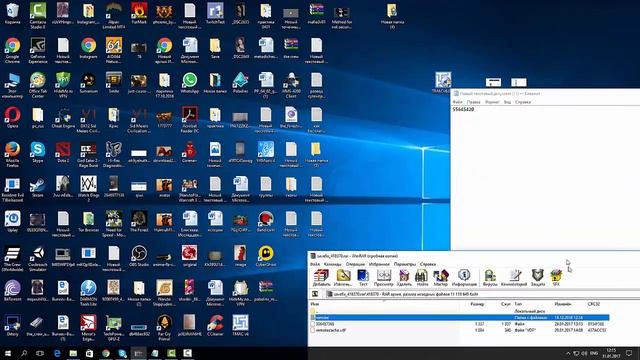The width and height of the screenshot is (640, 360).
Task: Open the Параметры menu in WinRAR
Action: pos(404,264)
